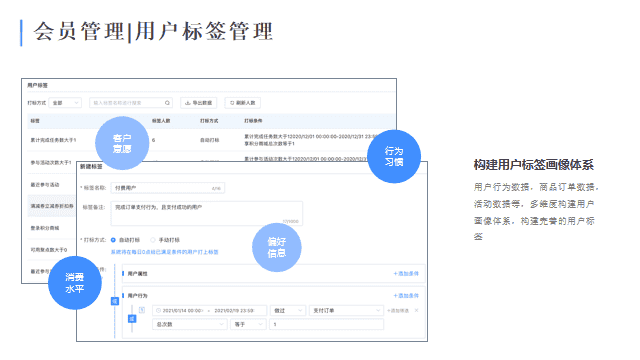The image size is (640, 360).
Task: Click the 用户属性 section heading
Action: point(138,273)
